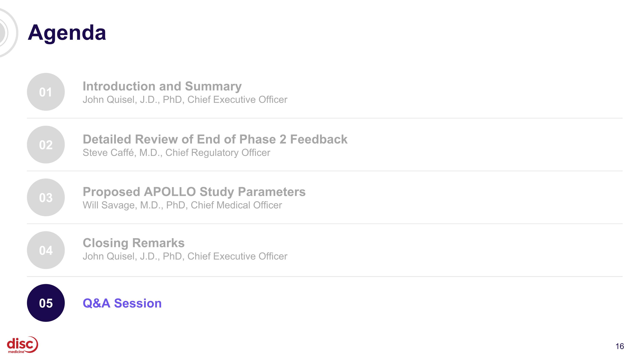Click the Agenda slide title
644x362 pixels.
(x=67, y=33)
